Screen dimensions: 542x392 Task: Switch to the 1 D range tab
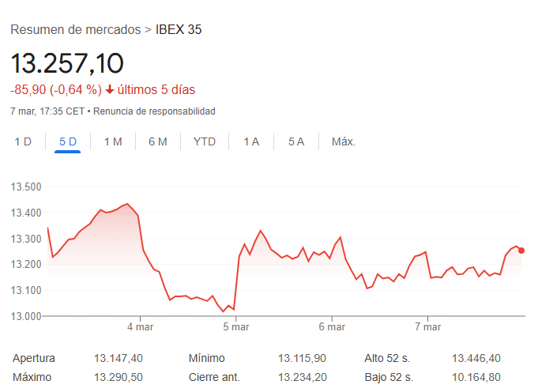[23, 142]
